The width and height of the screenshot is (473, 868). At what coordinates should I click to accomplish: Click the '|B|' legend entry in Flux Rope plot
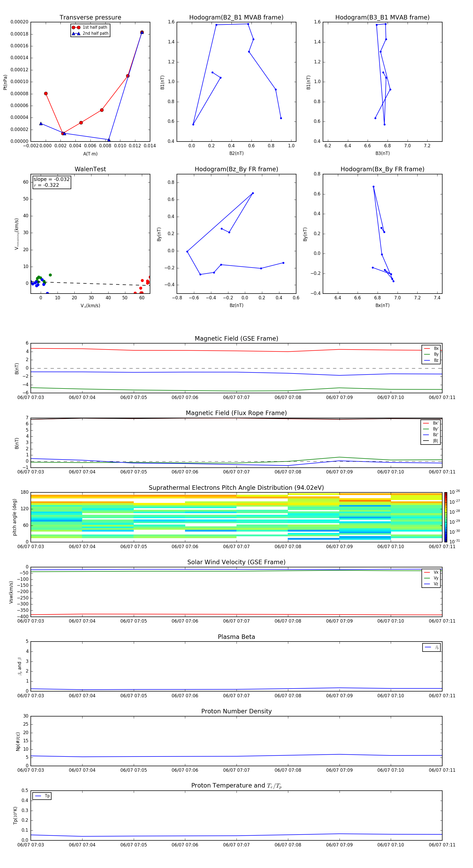[x=431, y=441]
